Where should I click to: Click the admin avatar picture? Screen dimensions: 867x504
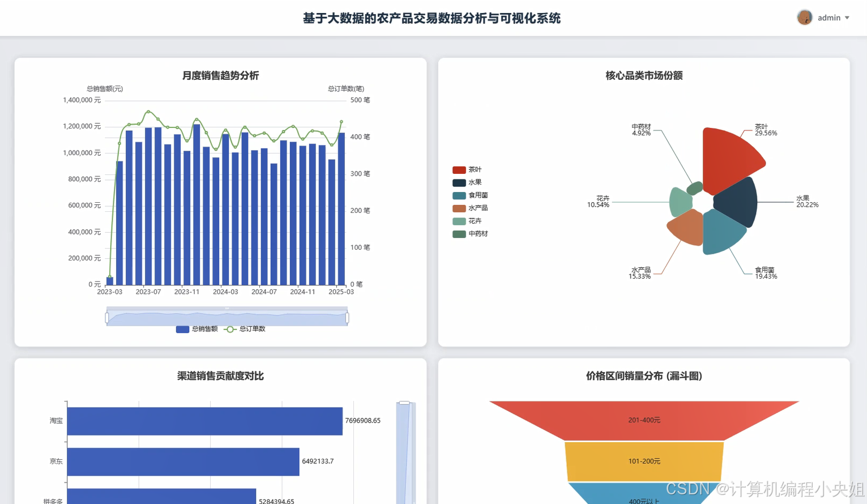pos(805,18)
